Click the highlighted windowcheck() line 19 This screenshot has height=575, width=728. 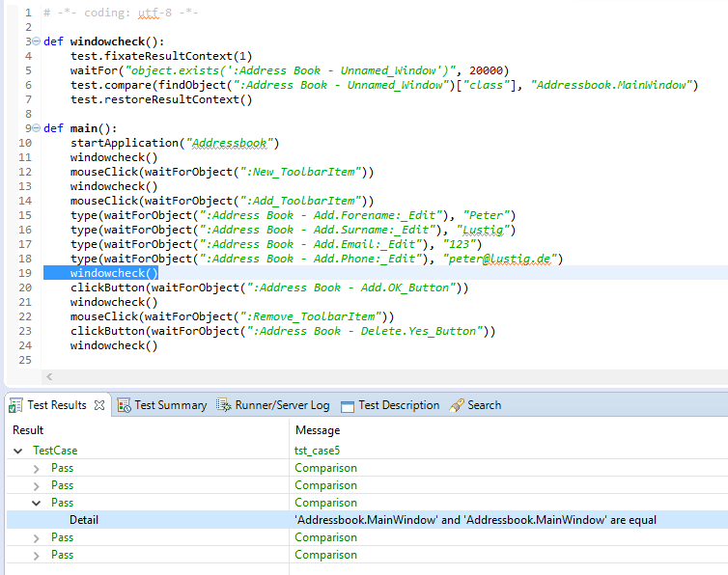[114, 273]
